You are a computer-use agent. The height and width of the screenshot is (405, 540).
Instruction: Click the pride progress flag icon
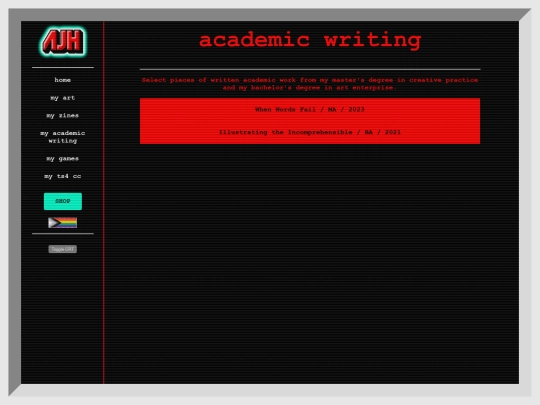62,223
